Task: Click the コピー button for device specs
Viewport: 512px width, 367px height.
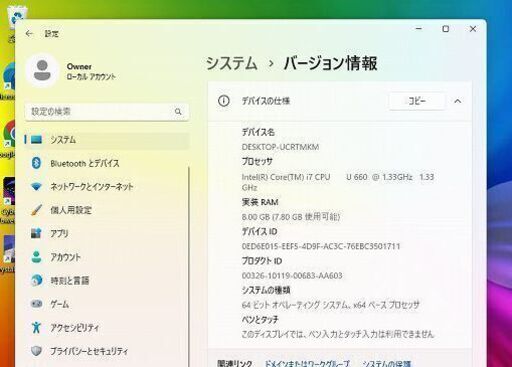Action: [417, 101]
